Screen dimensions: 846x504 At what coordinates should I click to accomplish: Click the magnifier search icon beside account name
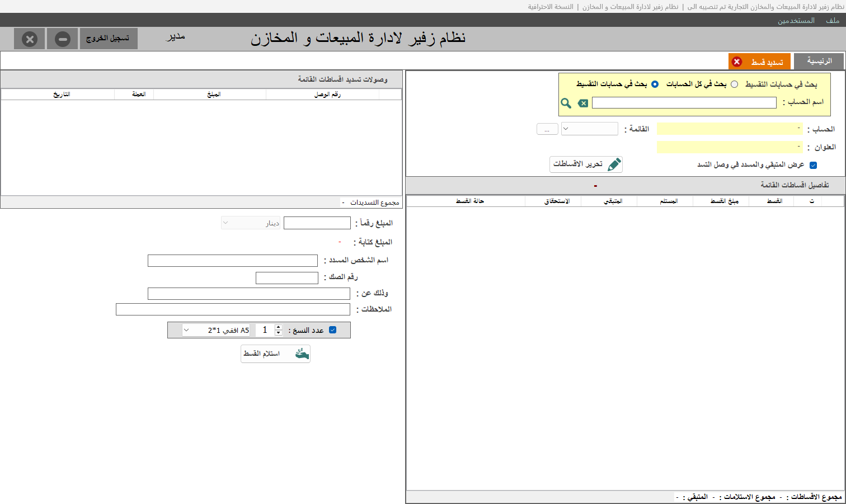coord(566,103)
